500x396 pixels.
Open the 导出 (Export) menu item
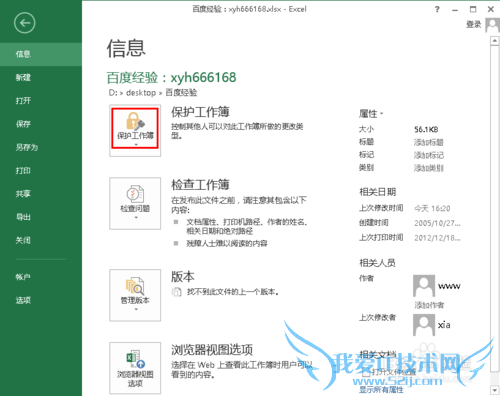click(x=41, y=217)
